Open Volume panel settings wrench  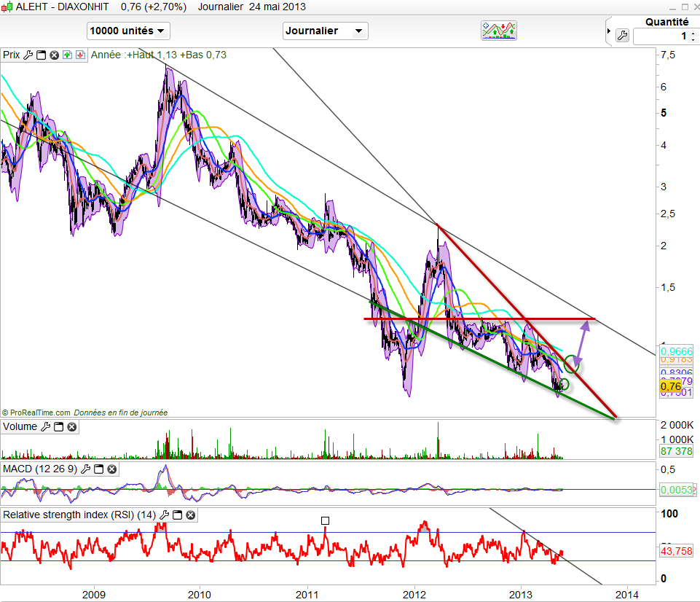pos(45,427)
